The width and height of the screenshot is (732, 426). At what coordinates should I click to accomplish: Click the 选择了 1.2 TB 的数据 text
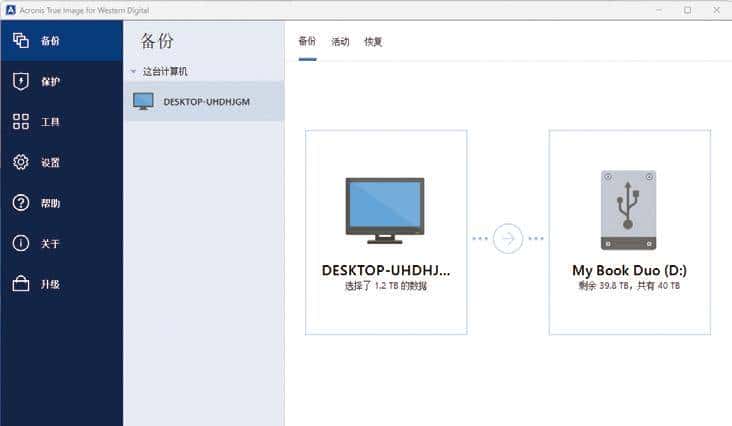click(x=386, y=286)
